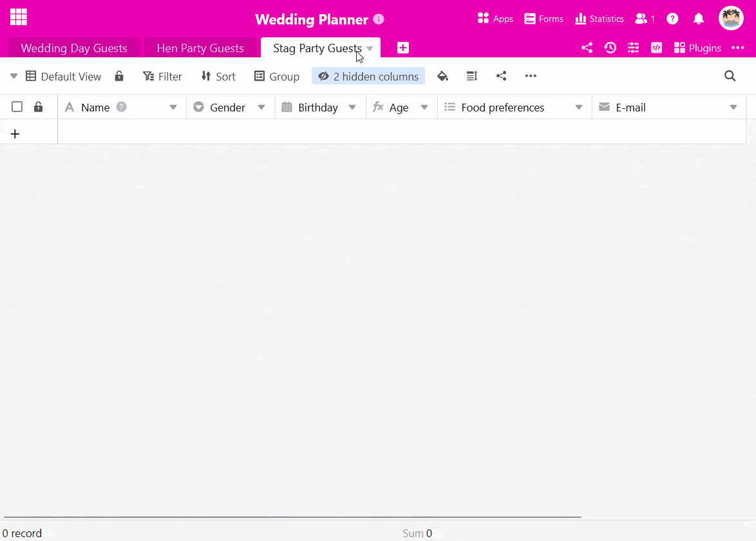This screenshot has width=756, height=541.
Task: Click the Group button
Action: pos(277,76)
